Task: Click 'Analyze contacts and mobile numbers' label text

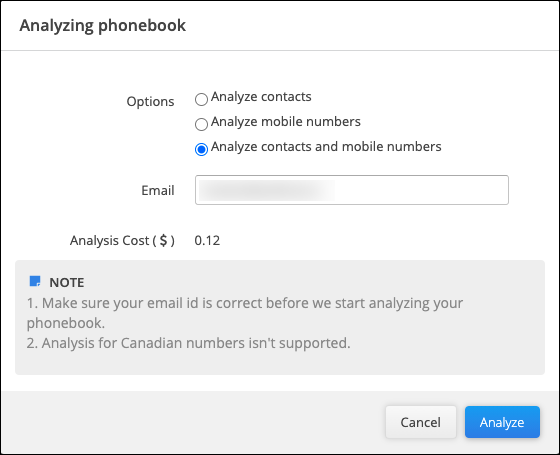Action: pyautogui.click(x=326, y=146)
